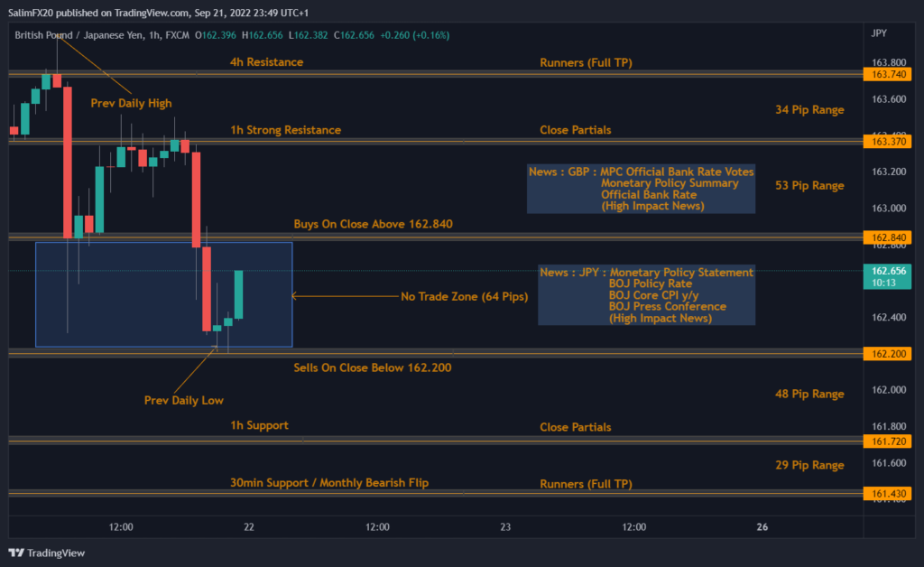Click Buys On Close Above 162.840 text

click(x=373, y=224)
